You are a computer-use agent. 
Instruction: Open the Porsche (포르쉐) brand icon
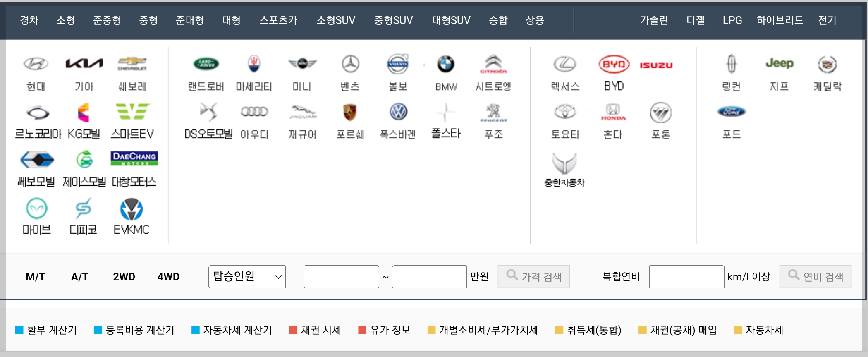[350, 112]
